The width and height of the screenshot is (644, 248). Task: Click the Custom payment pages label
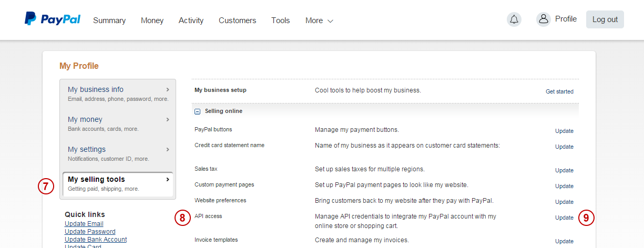tap(224, 184)
